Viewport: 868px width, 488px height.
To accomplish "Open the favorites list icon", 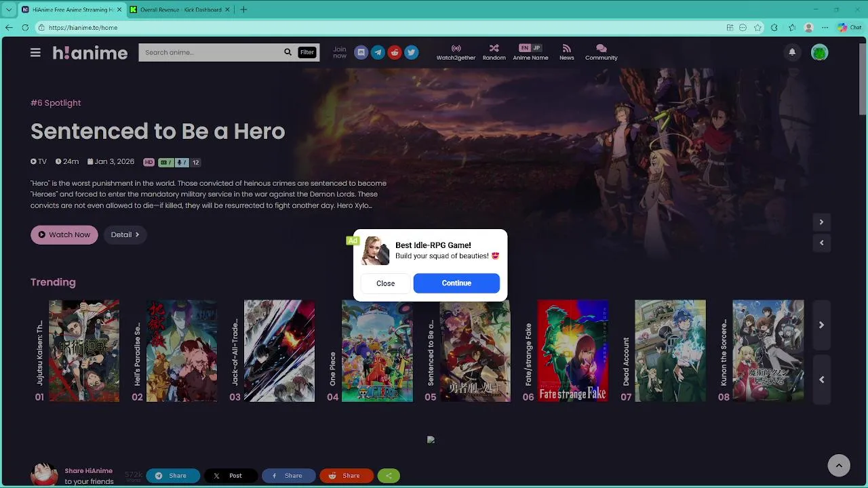I will click(791, 28).
